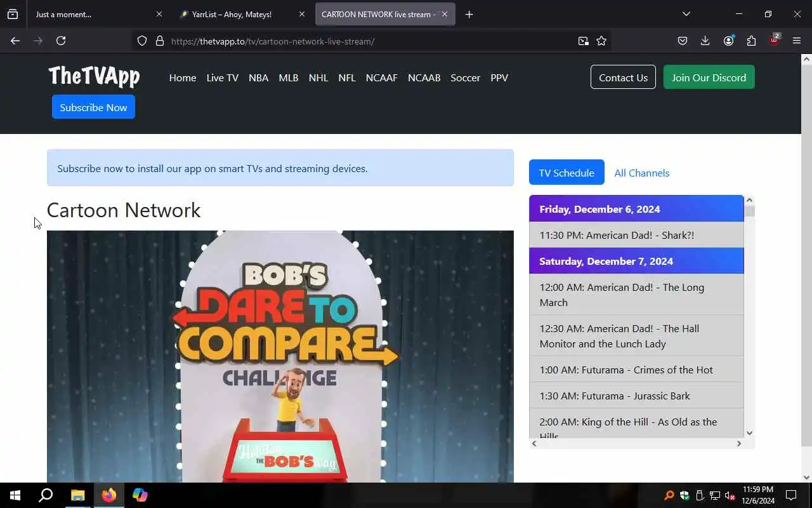Click the 'Subscribe now to install our app' banner
The height and width of the screenshot is (508, 812).
(x=280, y=168)
